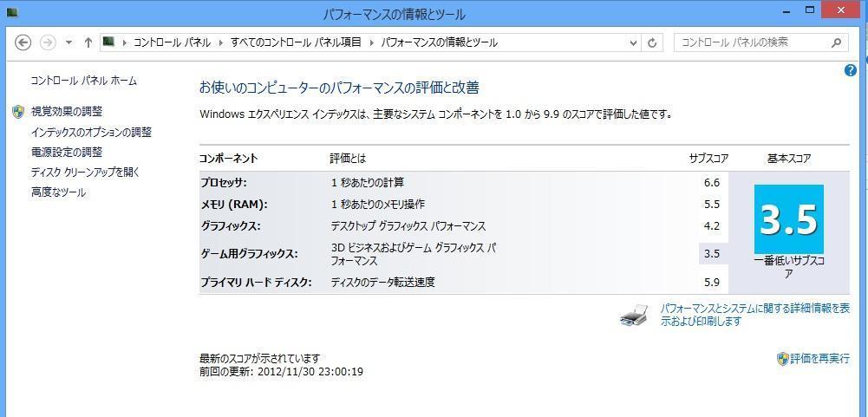
Task: Select コントロール パネル breadcrumb
Action: 173,42
